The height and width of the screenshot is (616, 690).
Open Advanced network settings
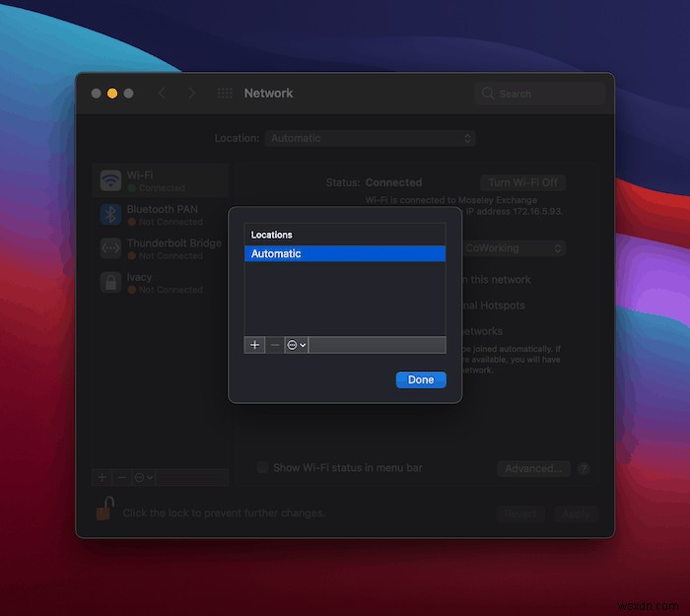pos(533,468)
